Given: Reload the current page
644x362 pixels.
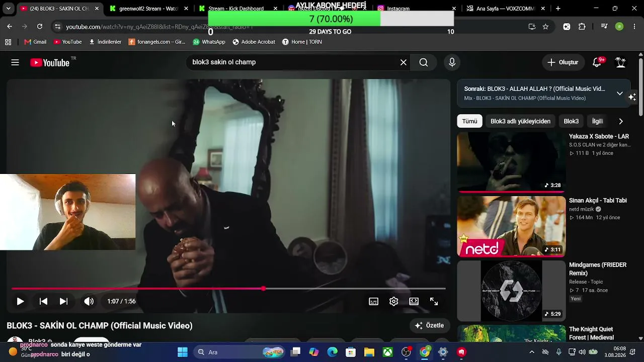Looking at the screenshot, I should click(x=40, y=27).
